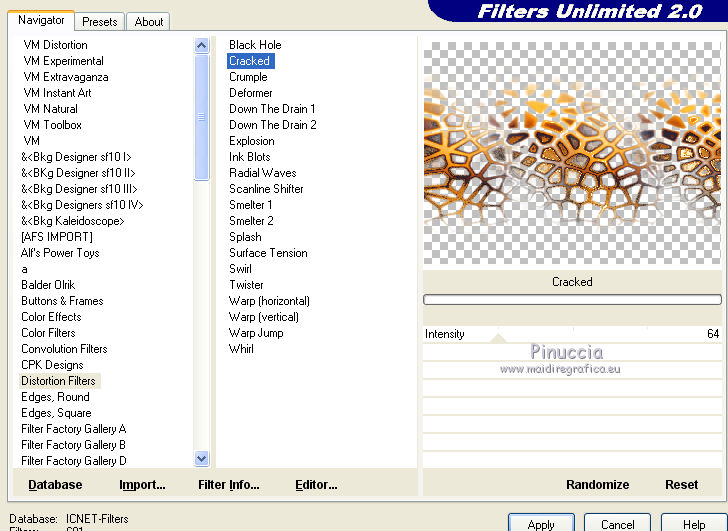
Task: Select Balder Olrik category
Action: [48, 285]
